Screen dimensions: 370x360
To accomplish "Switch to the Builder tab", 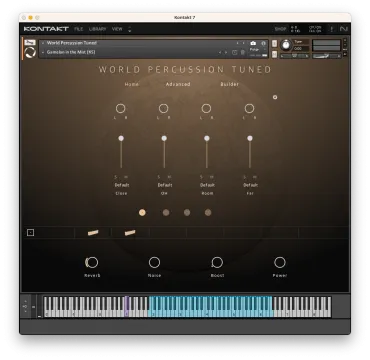I will click(230, 84).
